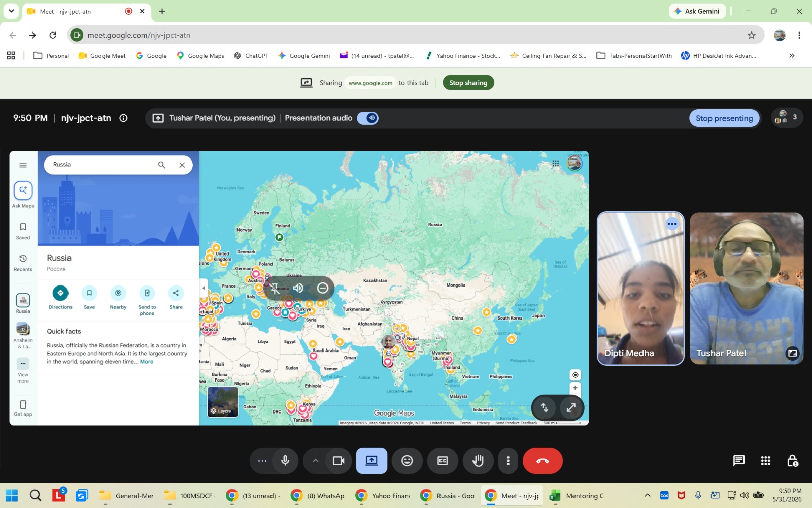Open the Windows Start menu
The height and width of the screenshot is (508, 812).
[12, 496]
